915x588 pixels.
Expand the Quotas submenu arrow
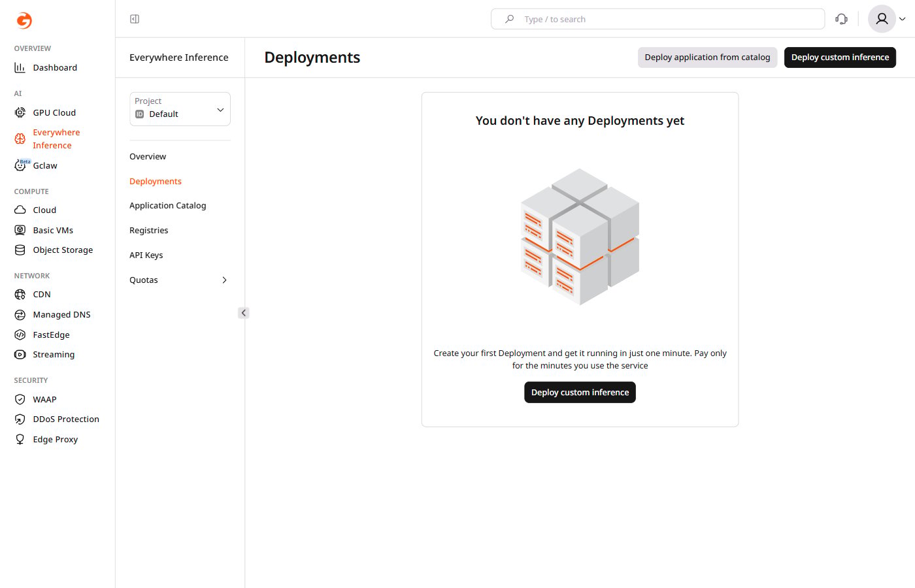pyautogui.click(x=224, y=280)
